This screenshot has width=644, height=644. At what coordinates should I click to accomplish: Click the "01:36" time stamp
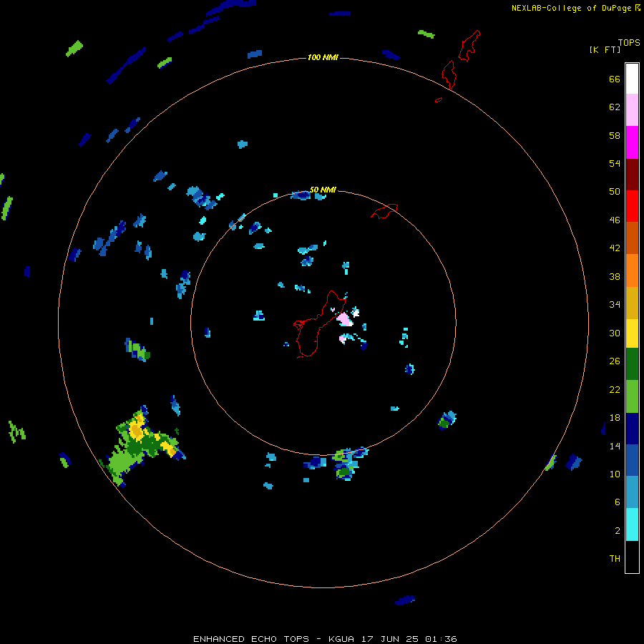(441, 639)
